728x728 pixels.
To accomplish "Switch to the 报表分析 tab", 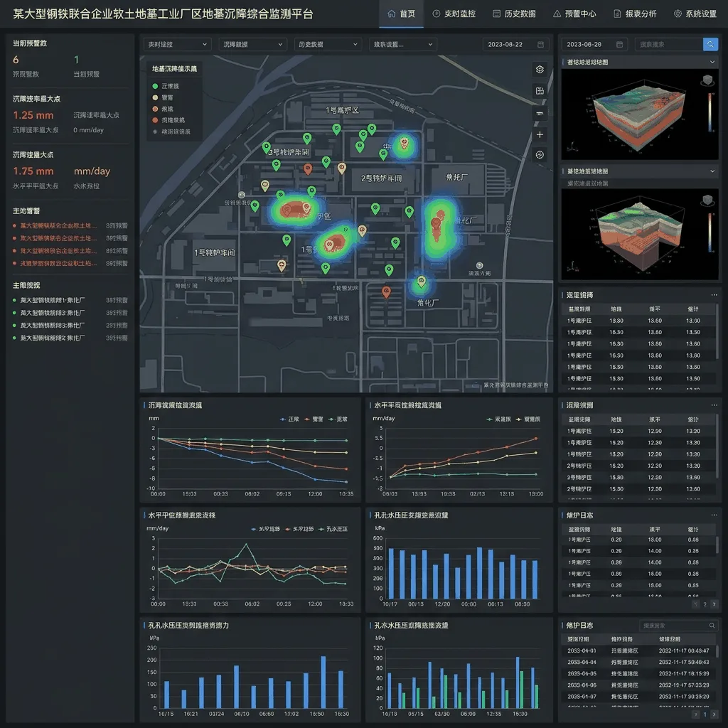I will click(x=635, y=14).
